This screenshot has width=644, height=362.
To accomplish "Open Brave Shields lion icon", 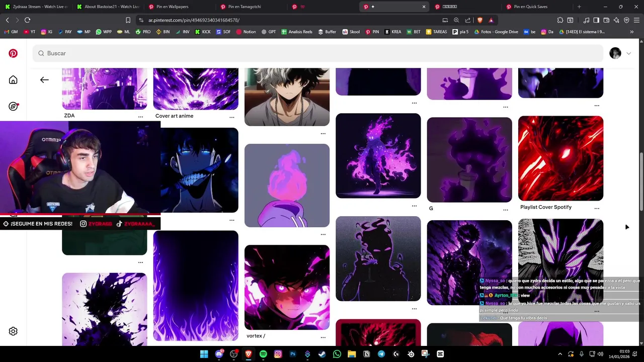I will tap(479, 20).
